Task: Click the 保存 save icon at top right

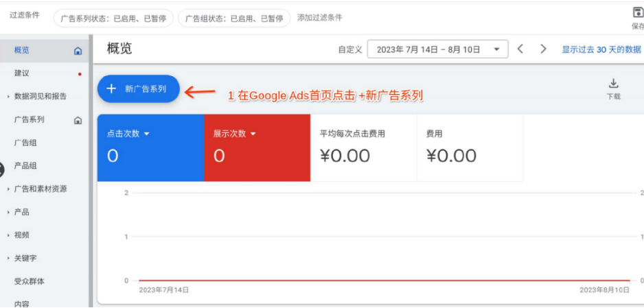Action: point(638,13)
